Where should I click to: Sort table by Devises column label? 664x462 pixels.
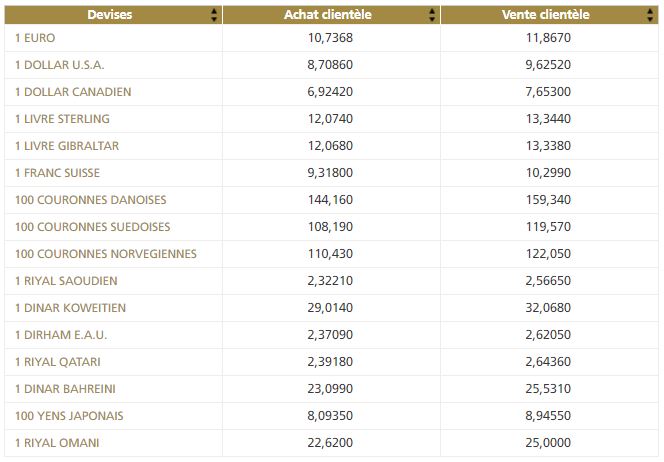[x=109, y=15]
